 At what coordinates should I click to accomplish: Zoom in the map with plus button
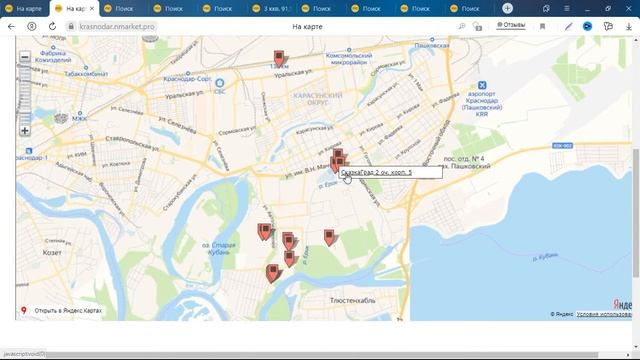[25, 131]
